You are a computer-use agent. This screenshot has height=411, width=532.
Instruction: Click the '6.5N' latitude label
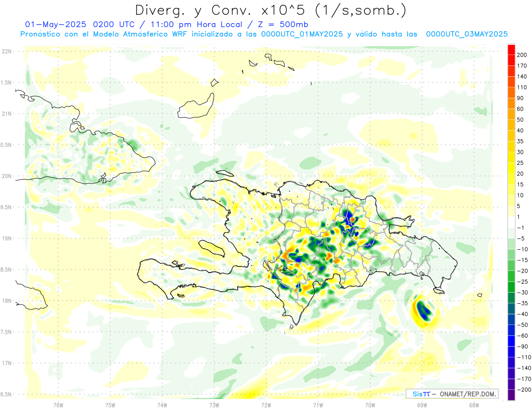click(6, 394)
